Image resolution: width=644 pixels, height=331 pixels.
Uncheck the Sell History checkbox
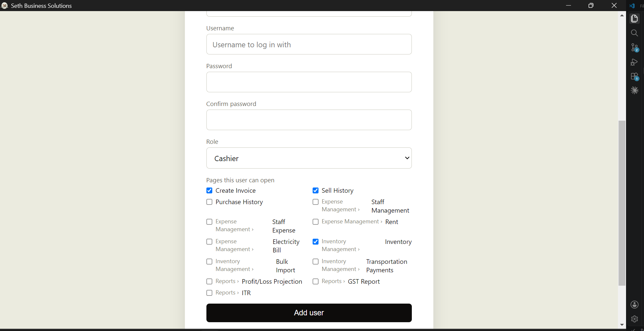[315, 190]
